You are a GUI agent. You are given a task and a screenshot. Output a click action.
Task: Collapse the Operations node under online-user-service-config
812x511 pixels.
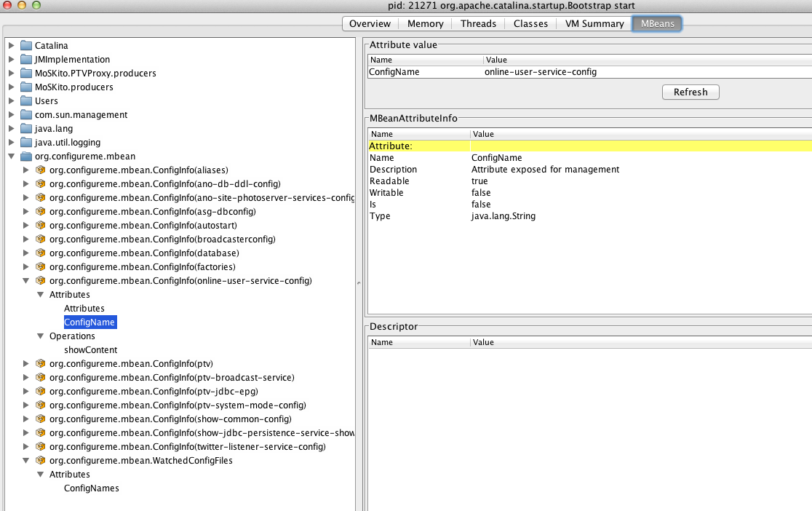tap(41, 336)
